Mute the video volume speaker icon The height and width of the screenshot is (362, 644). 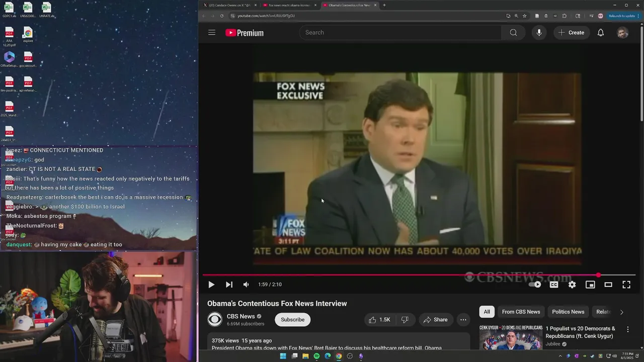pos(246,285)
